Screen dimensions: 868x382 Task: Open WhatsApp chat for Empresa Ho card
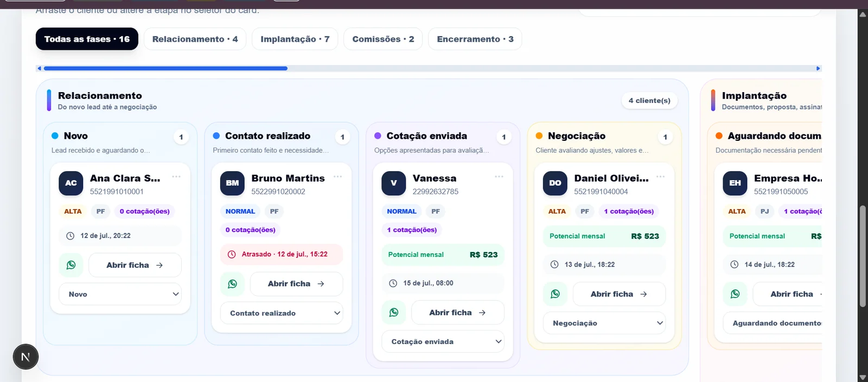pos(735,294)
